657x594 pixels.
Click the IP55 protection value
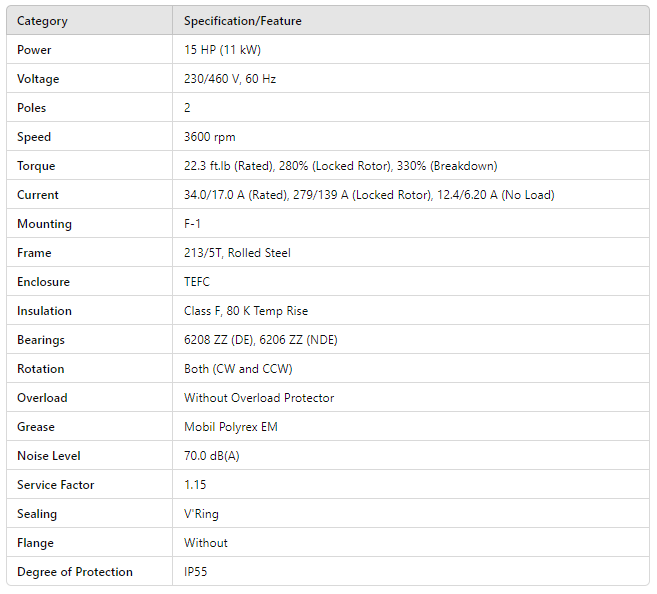click(x=197, y=572)
